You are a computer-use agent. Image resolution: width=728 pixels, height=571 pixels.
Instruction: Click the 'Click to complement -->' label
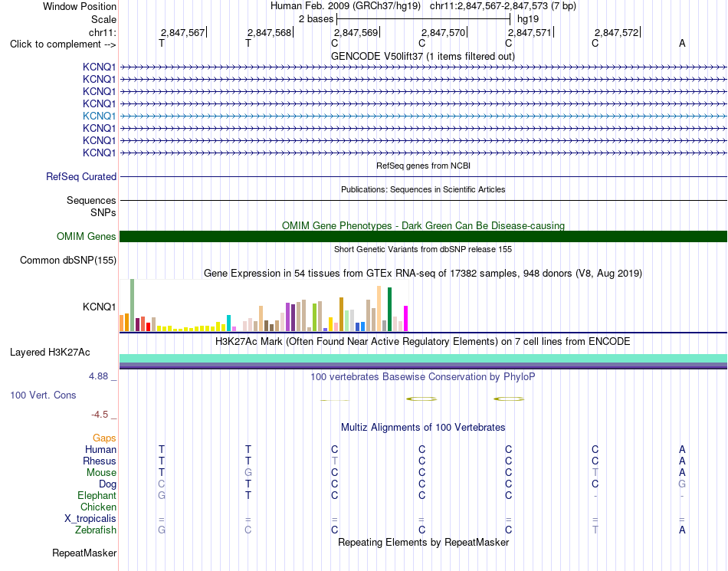pyautogui.click(x=63, y=44)
